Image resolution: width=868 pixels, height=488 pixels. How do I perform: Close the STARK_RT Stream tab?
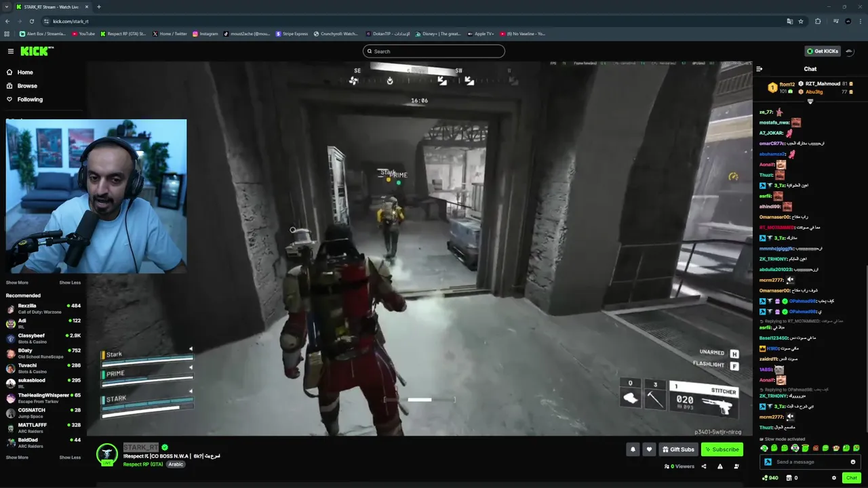click(x=87, y=7)
